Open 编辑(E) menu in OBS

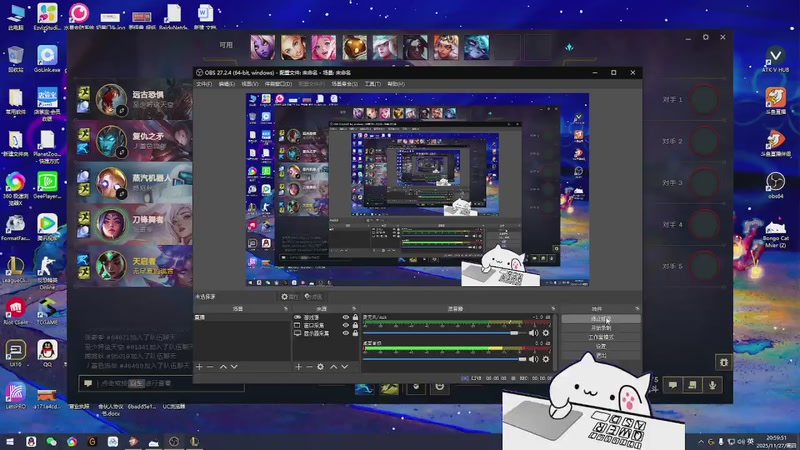point(227,84)
